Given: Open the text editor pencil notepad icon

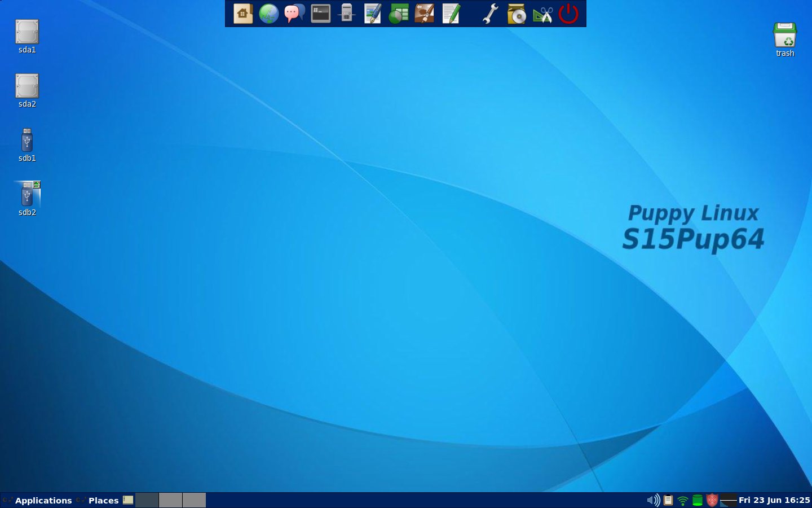Looking at the screenshot, I should click(x=451, y=14).
